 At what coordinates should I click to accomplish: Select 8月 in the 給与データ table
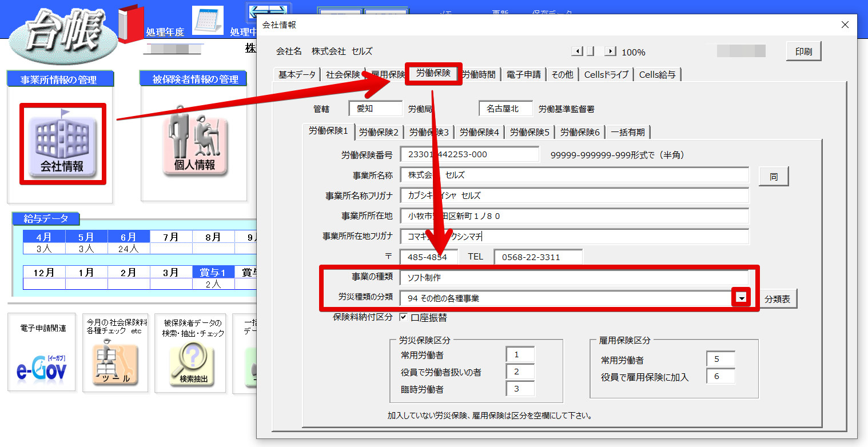click(213, 237)
